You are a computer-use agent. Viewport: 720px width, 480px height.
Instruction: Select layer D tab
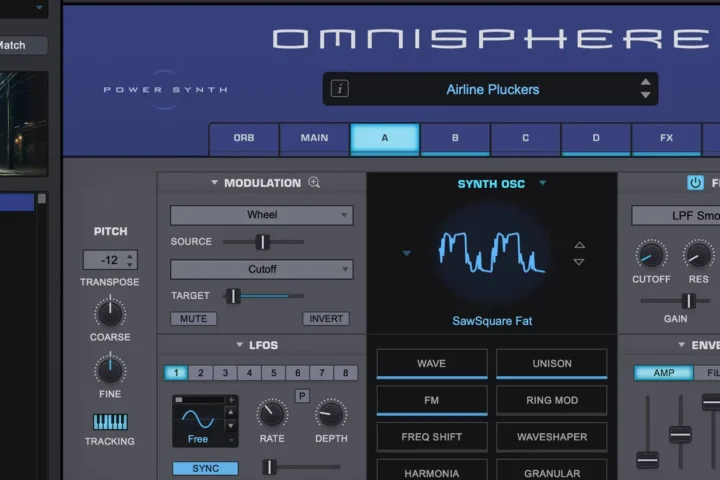tap(596, 138)
